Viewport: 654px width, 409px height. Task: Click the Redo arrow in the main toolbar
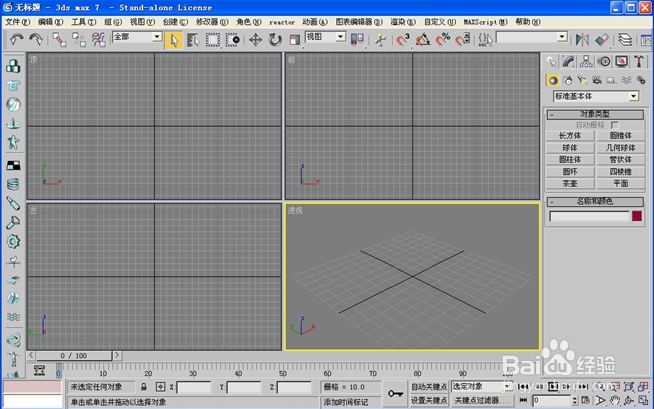coord(36,40)
